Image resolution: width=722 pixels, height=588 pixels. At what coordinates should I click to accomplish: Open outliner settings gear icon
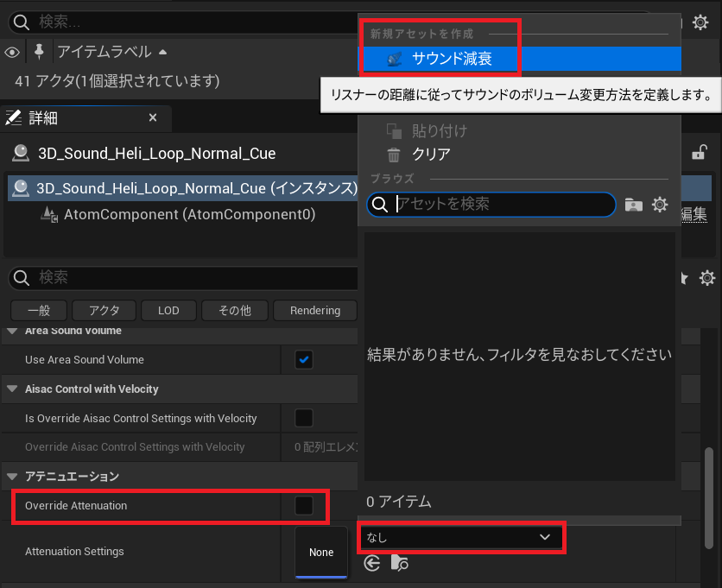pyautogui.click(x=700, y=22)
